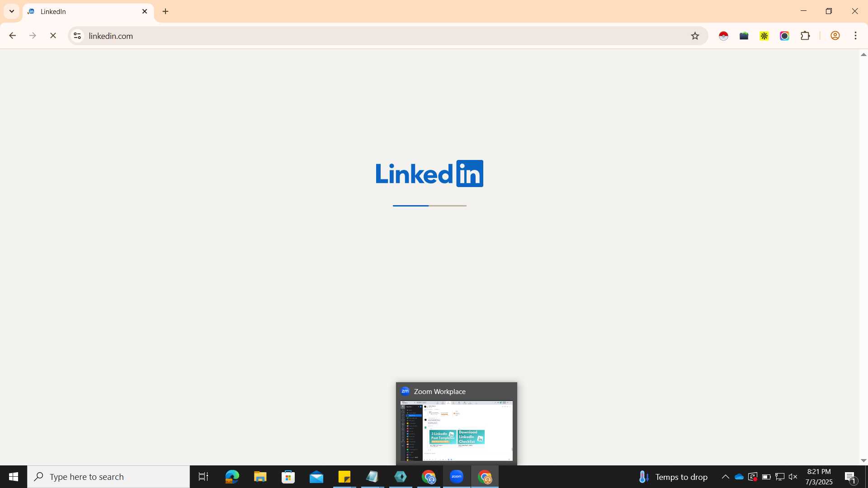Click the LinkedIn logo on loading page

pyautogui.click(x=429, y=174)
